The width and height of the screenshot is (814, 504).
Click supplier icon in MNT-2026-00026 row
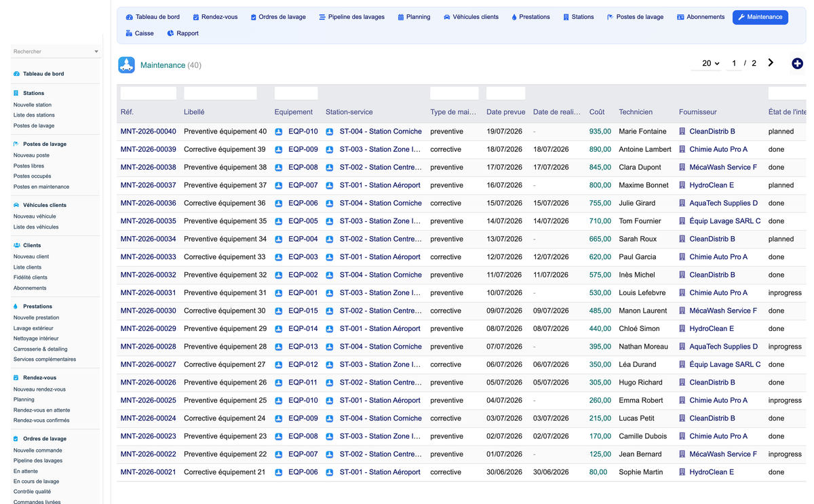click(x=682, y=383)
